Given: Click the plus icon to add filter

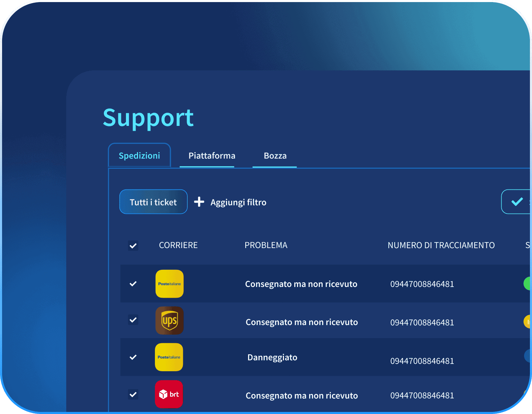Looking at the screenshot, I should (199, 202).
